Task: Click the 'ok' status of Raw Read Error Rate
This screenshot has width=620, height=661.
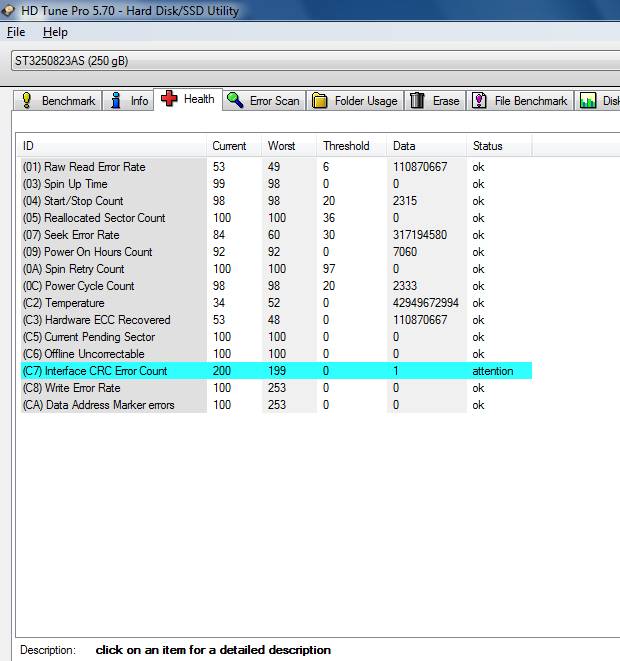Action: (478, 167)
